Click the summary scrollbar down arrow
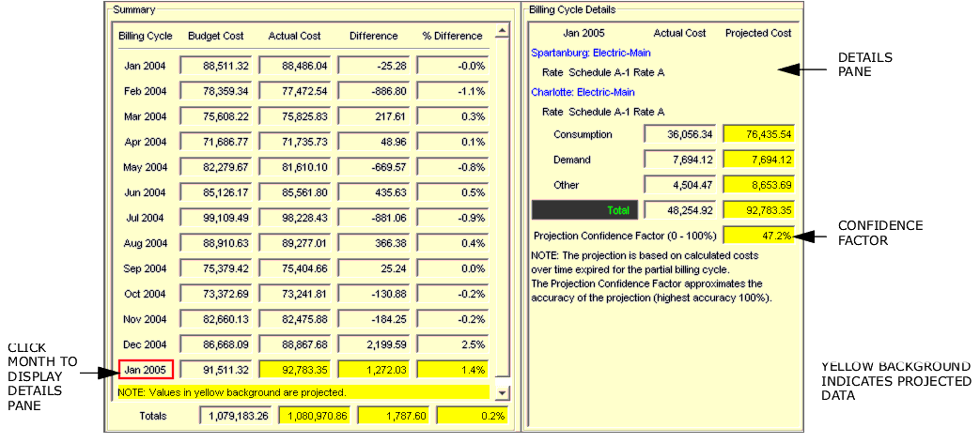The height and width of the screenshot is (443, 980). pyautogui.click(x=502, y=393)
